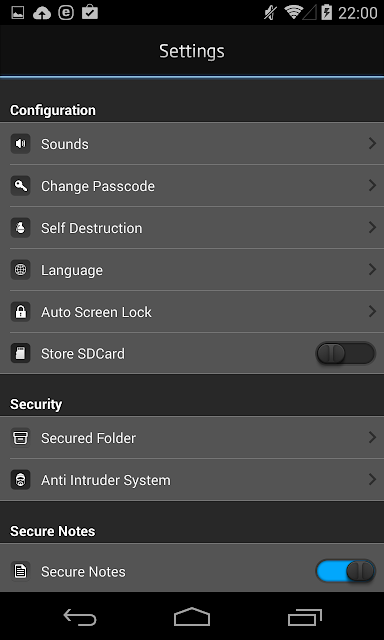This screenshot has height=640, width=384.
Task: Turn off the Secure Notes switch
Action: [345, 571]
